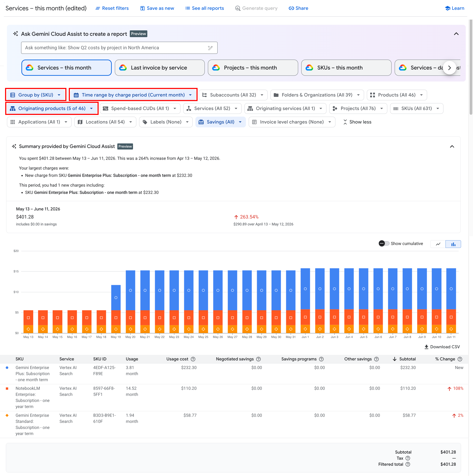Open the Services (All 52) filter
Image resolution: width=473 pixels, height=476 pixels.
click(x=212, y=108)
